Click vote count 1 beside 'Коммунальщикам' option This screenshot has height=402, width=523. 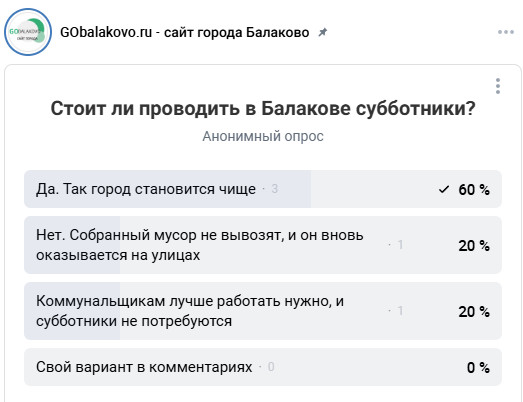click(x=400, y=311)
